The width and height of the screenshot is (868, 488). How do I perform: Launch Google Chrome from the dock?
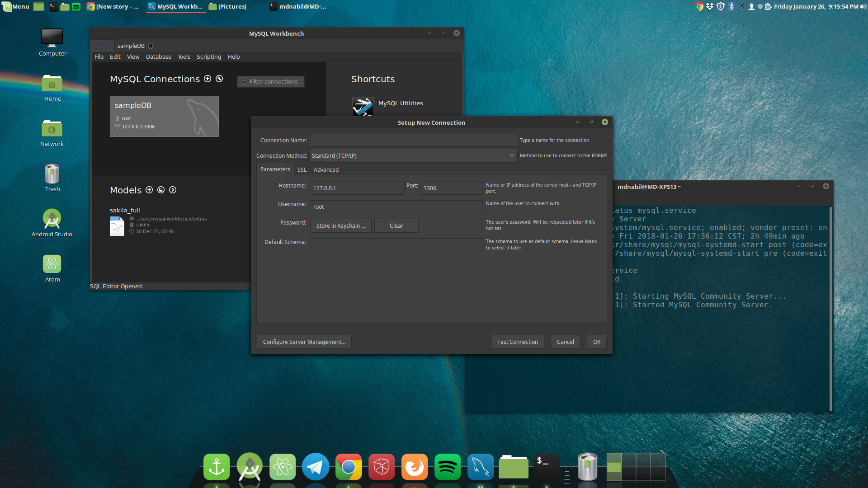[x=349, y=467]
